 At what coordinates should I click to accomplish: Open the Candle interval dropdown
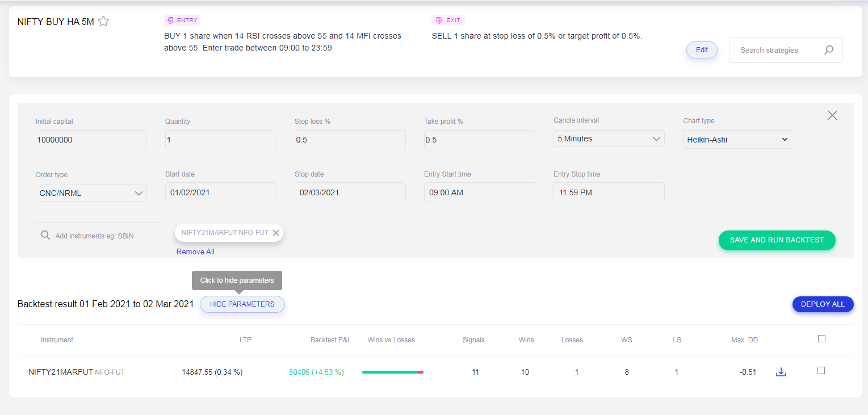pos(609,139)
